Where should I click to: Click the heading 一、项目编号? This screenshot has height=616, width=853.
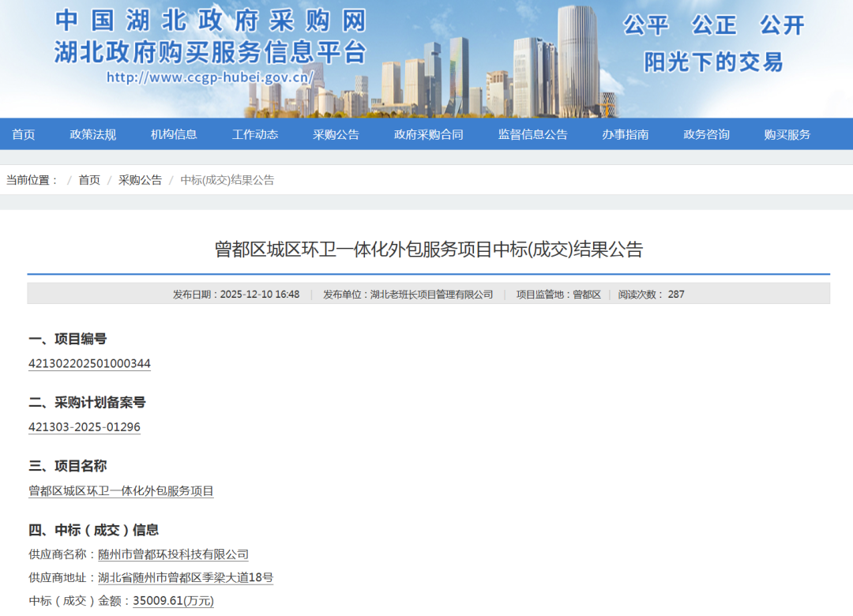pyautogui.click(x=67, y=339)
